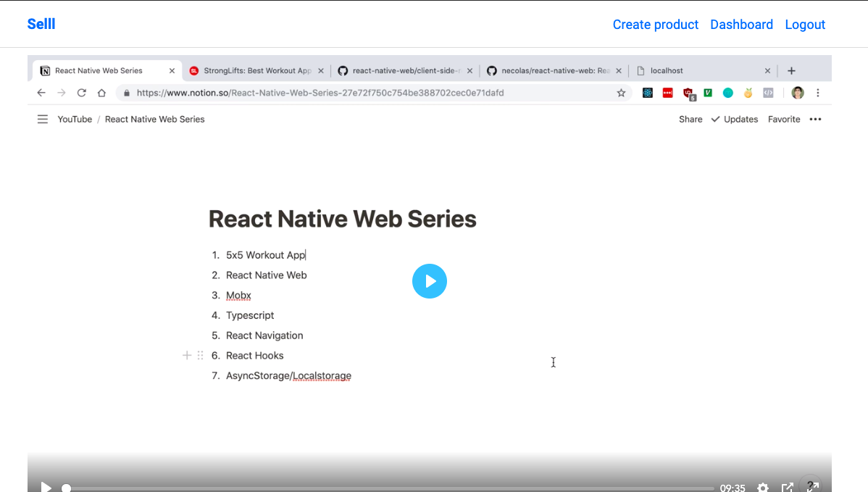Click the YouTube breadcrumb
868x492 pixels.
click(x=75, y=119)
